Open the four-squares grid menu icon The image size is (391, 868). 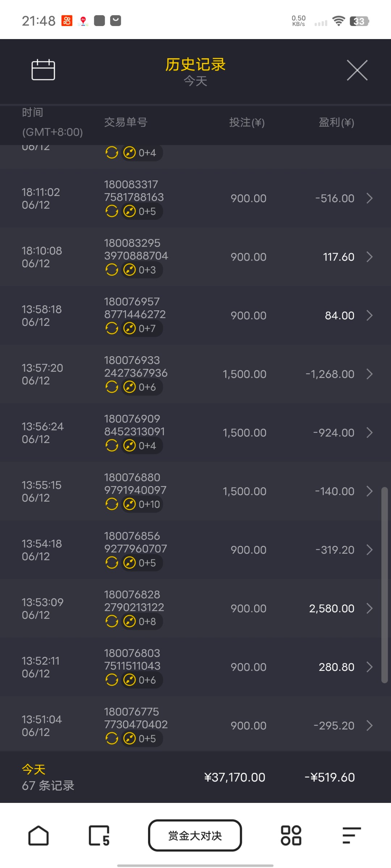(291, 835)
